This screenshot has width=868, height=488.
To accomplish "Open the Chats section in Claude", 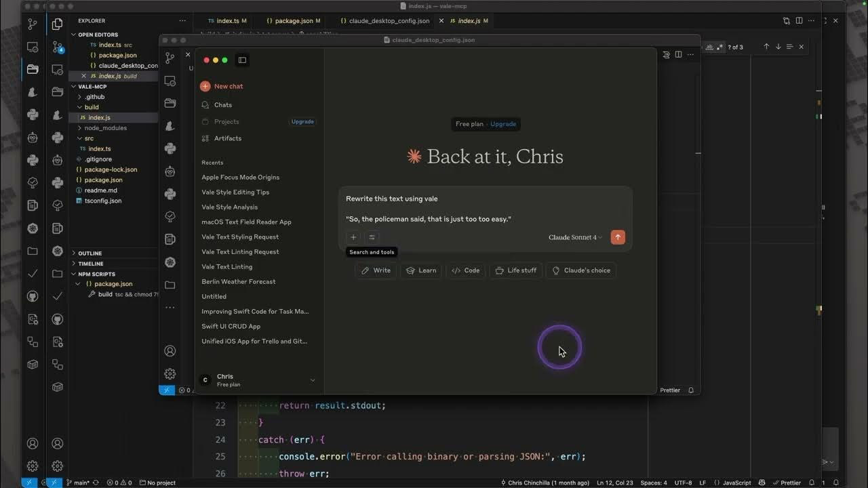I will [217, 105].
